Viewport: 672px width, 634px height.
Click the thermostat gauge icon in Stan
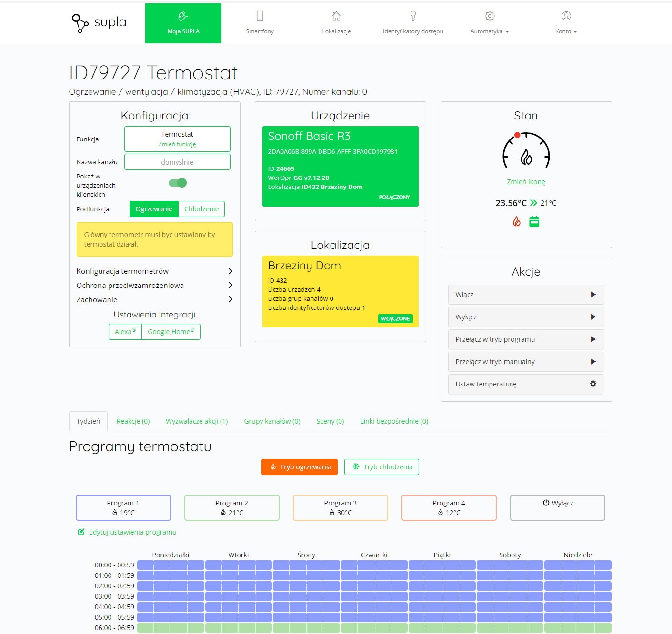coord(526,150)
